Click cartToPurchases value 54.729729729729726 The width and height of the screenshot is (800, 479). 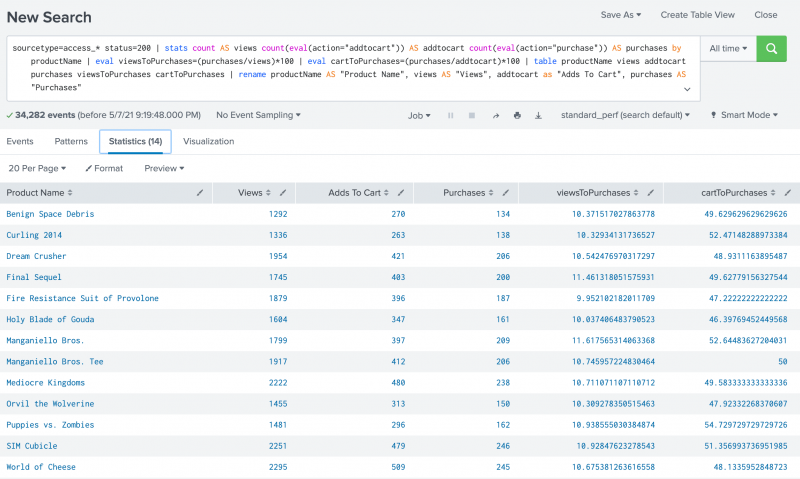point(746,425)
